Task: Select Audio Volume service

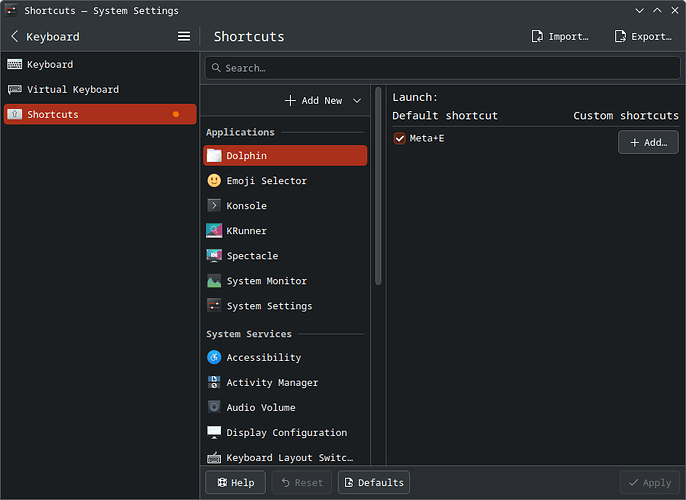Action: (285, 407)
